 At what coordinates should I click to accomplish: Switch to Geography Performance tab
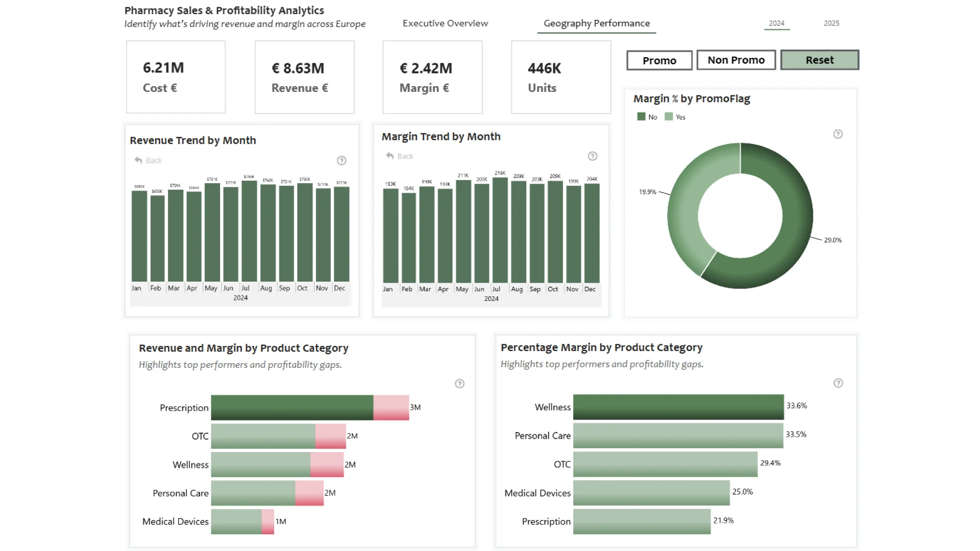(x=596, y=23)
